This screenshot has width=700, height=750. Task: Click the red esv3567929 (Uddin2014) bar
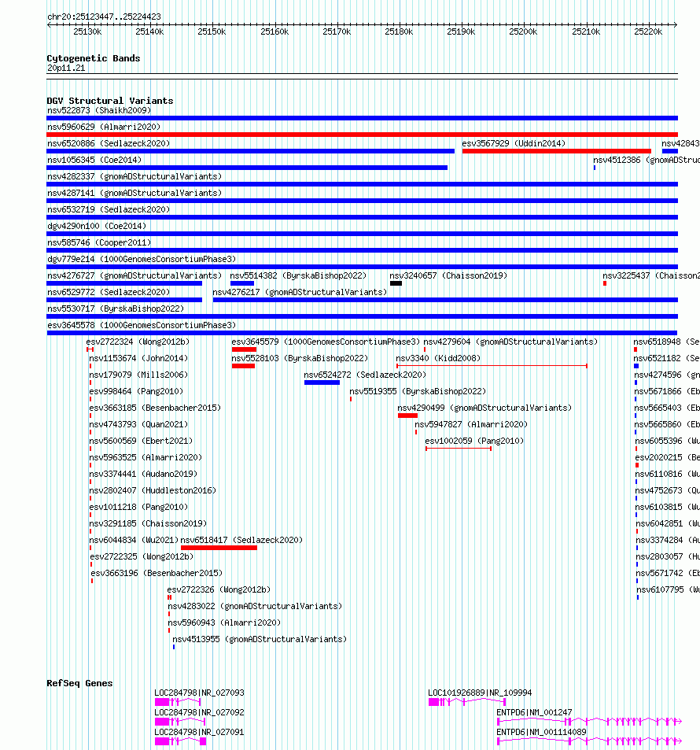coord(557,151)
